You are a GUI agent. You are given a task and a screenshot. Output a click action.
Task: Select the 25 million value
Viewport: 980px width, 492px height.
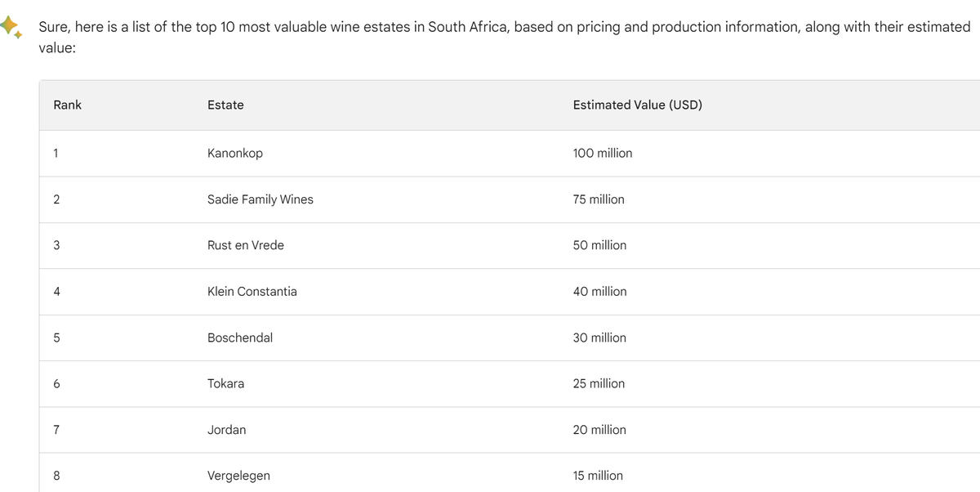599,383
